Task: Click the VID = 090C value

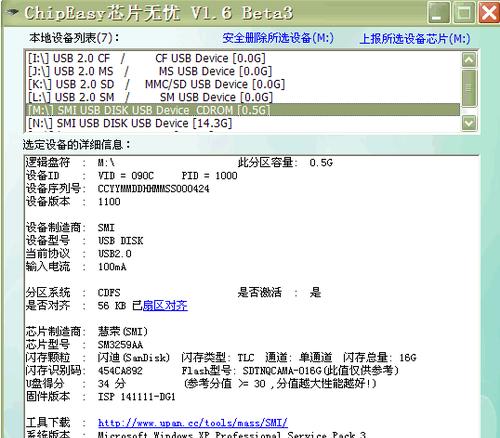Action: click(x=126, y=176)
